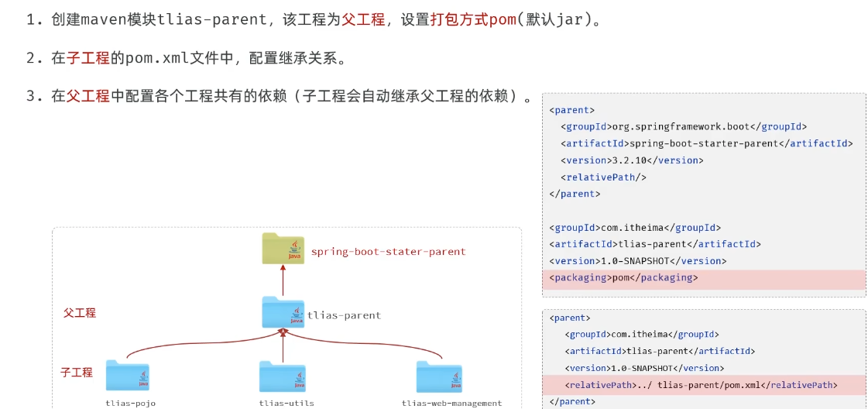868x409 pixels.
Task: Click the red 父工程 text in step 3
Action: [88, 96]
